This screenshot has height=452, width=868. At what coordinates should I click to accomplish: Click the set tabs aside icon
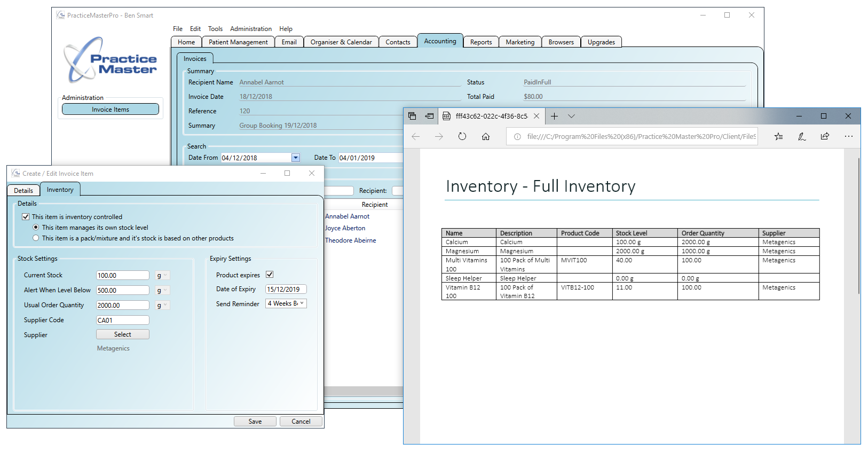[429, 116]
